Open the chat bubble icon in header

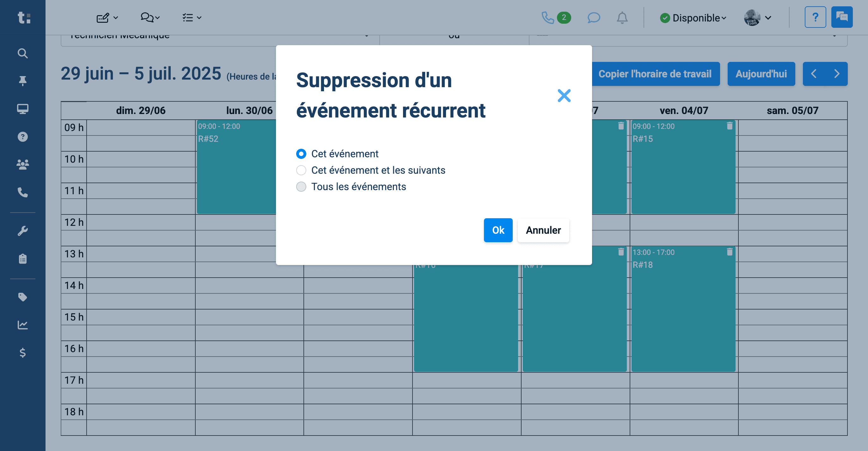(594, 17)
